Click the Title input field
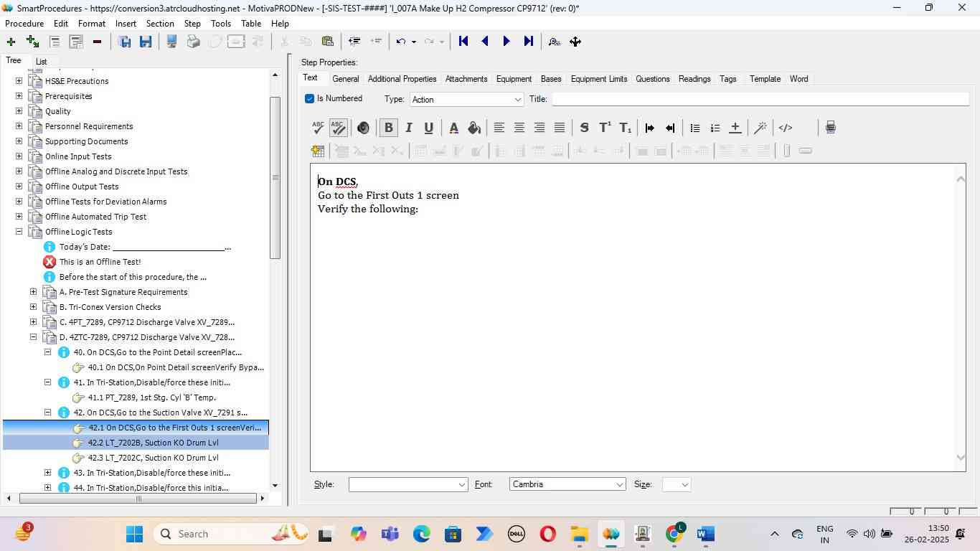The width and height of the screenshot is (980, 551). pyautogui.click(x=759, y=100)
